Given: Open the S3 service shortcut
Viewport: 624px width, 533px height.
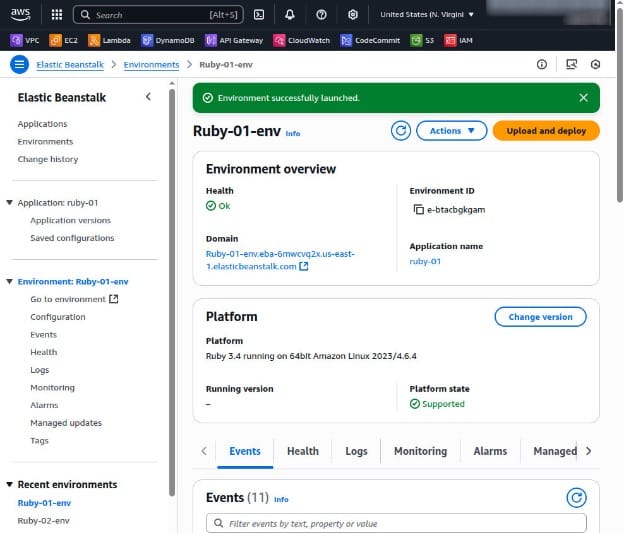Looking at the screenshot, I should (x=422, y=40).
